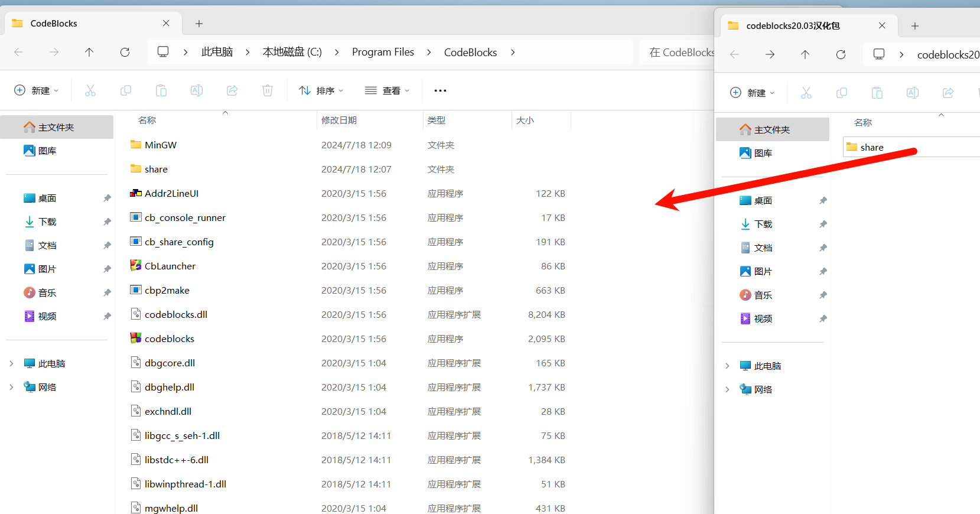980x514 pixels.
Task: Select the Addr2LineUI application icon
Action: click(x=136, y=193)
